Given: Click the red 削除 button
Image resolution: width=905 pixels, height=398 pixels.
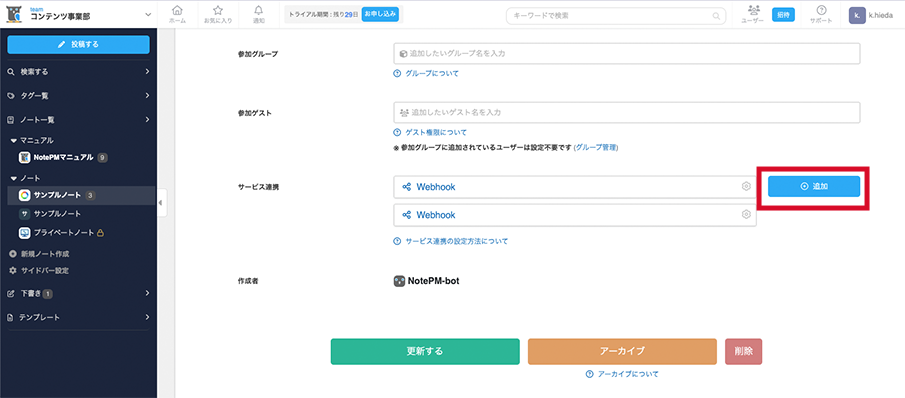Looking at the screenshot, I should [743, 351].
